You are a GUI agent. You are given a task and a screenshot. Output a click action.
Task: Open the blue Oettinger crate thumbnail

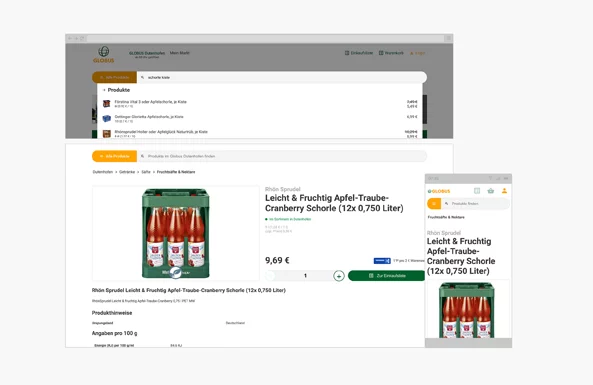[107, 118]
